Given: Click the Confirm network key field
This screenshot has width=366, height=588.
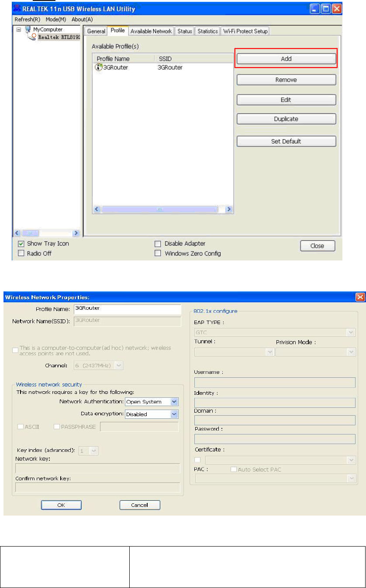Looking at the screenshot, I should pyautogui.click(x=98, y=487).
